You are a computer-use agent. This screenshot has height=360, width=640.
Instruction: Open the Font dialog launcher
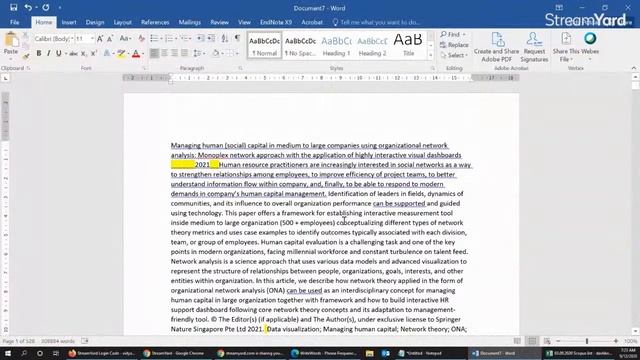[x=144, y=68]
